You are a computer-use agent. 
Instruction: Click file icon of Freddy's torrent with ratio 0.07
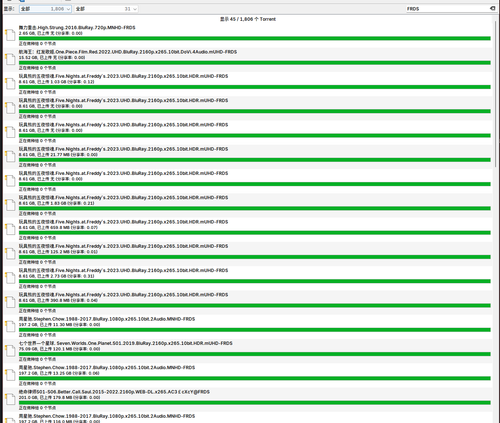(10, 229)
